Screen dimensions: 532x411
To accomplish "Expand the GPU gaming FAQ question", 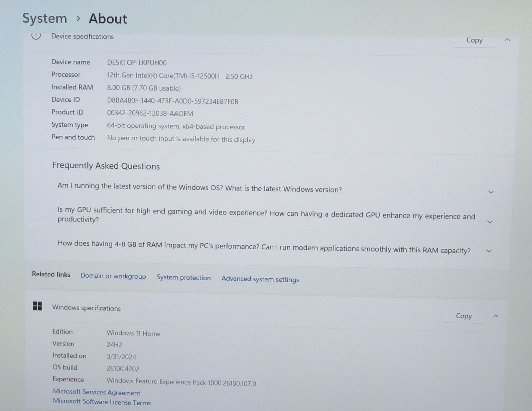I will click(x=490, y=222).
